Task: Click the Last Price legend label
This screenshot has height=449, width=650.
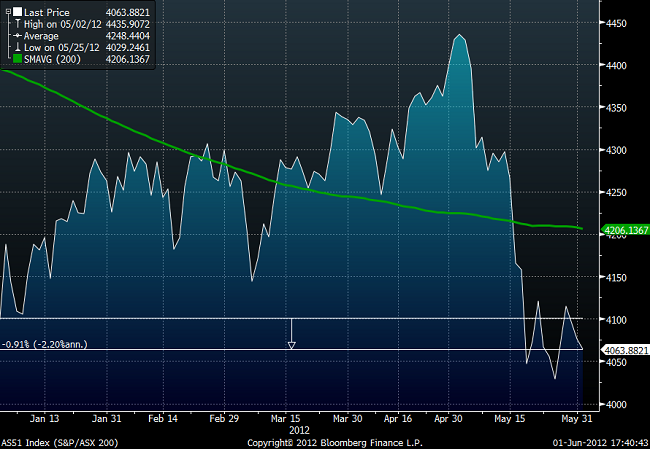Action: [x=46, y=10]
